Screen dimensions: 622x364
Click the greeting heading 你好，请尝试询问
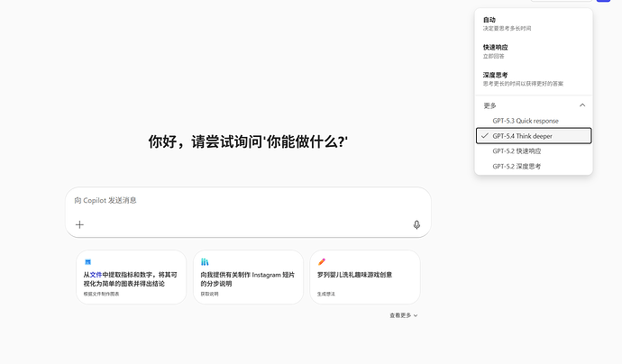[x=248, y=141]
